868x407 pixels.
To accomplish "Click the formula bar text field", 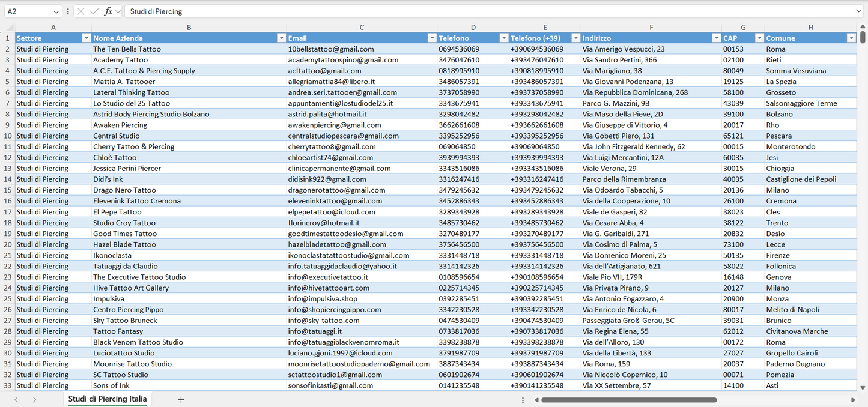I will point(488,11).
